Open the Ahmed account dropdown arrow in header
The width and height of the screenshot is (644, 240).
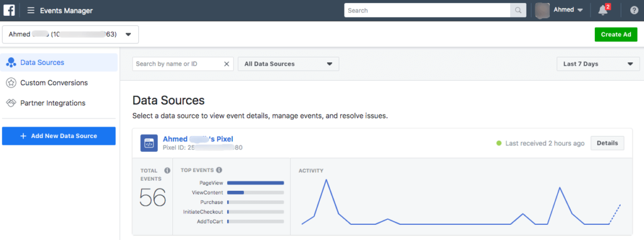(x=580, y=10)
